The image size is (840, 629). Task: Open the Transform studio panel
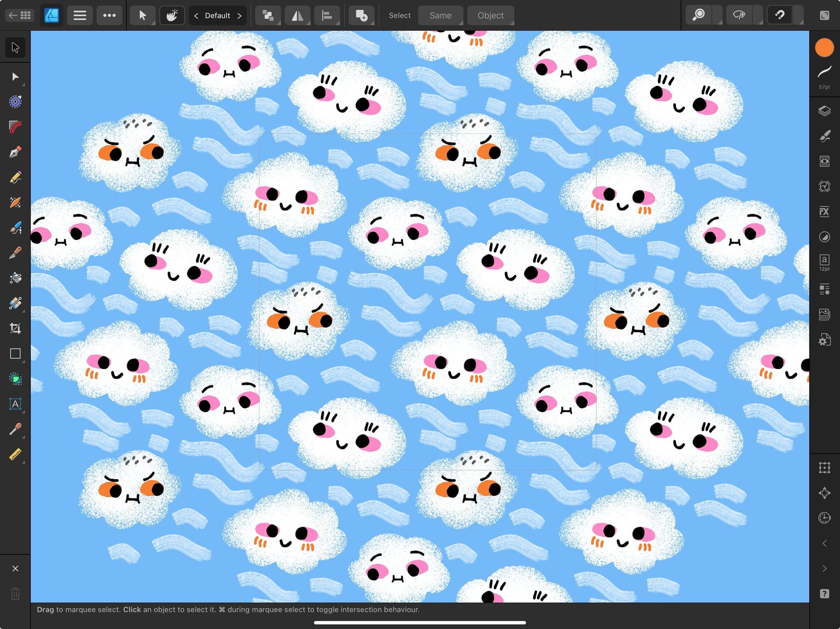coord(825,468)
